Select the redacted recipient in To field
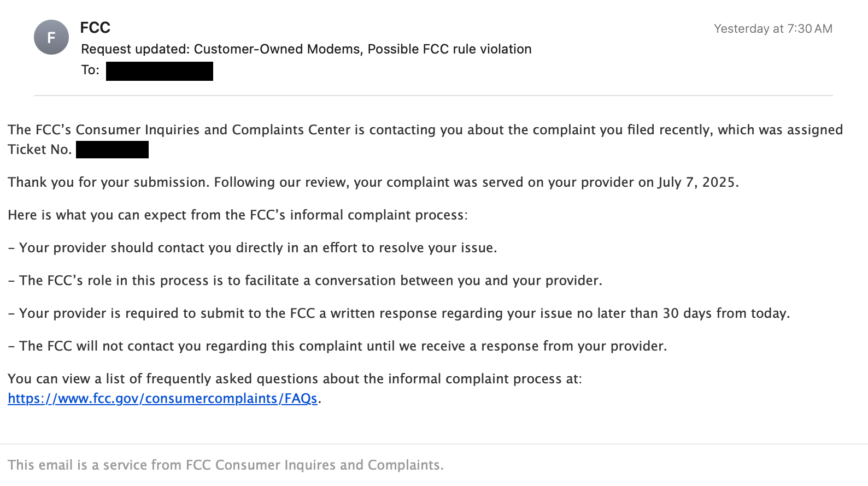This screenshot has width=868, height=486. point(160,71)
